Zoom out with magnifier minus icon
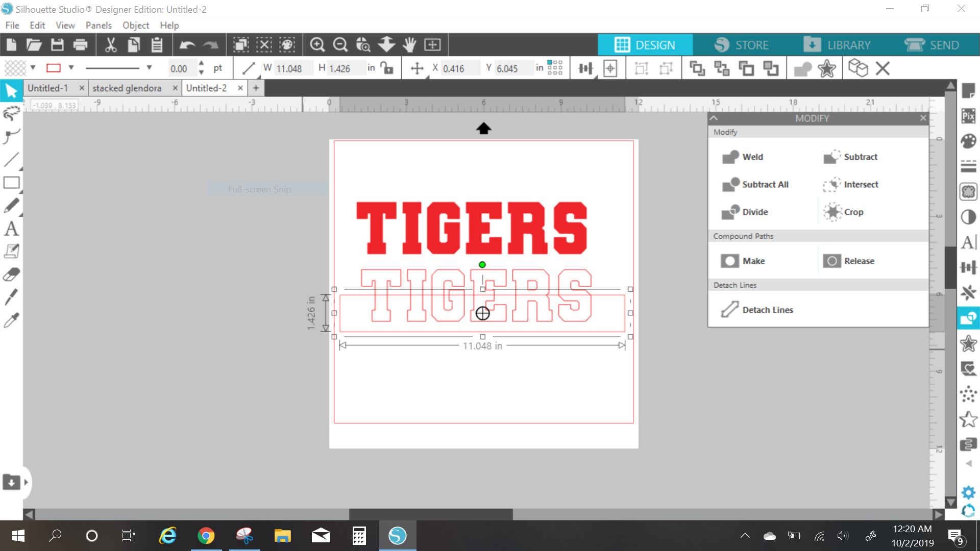 340,45
